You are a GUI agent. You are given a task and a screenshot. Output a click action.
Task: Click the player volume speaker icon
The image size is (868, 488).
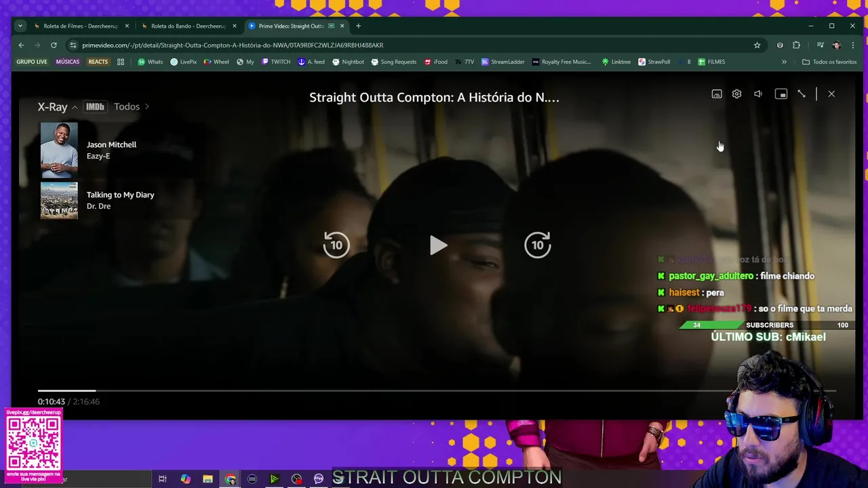[758, 94]
